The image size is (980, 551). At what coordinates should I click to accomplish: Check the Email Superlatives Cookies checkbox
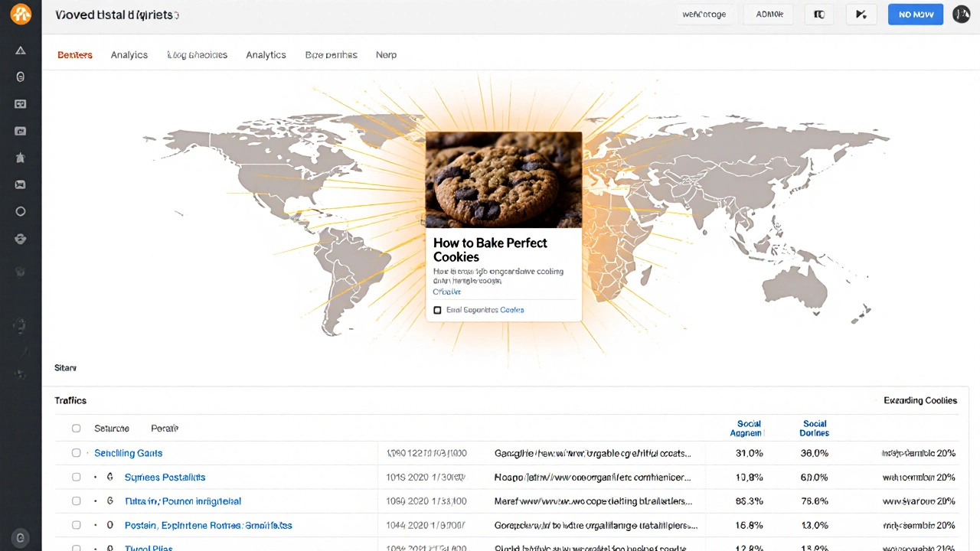pyautogui.click(x=437, y=310)
